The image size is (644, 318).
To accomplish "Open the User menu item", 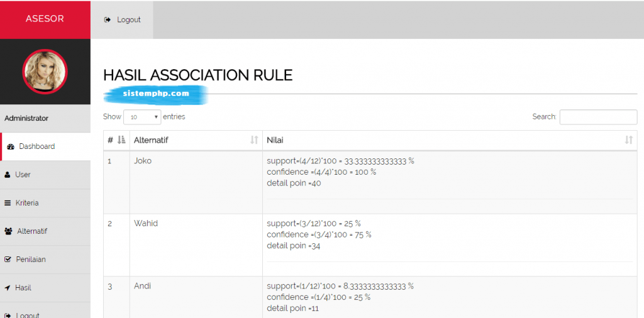I will (x=45, y=175).
